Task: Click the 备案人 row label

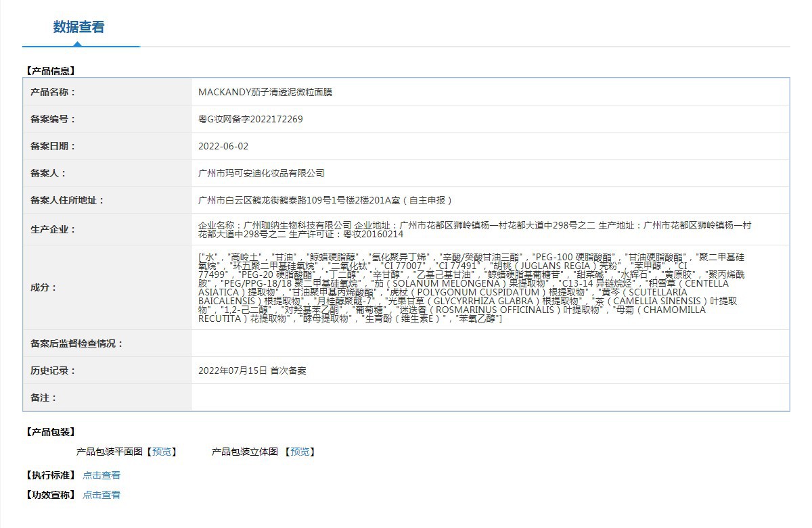Action: tap(49, 173)
